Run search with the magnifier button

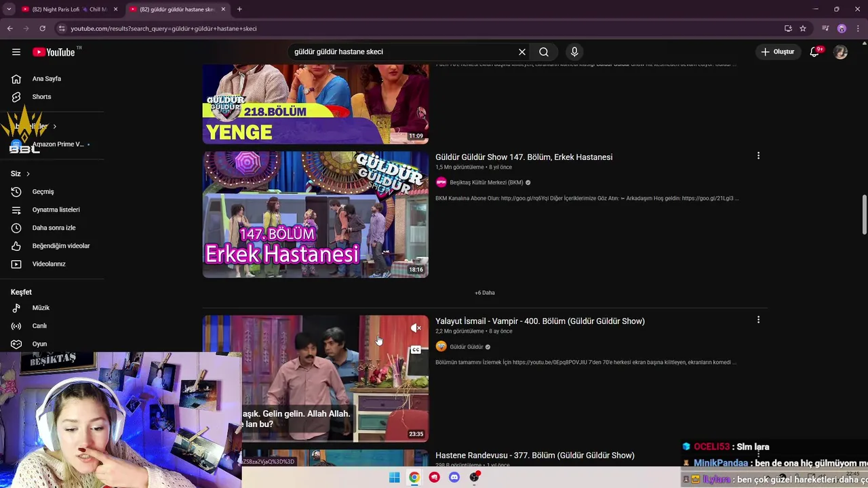click(544, 52)
